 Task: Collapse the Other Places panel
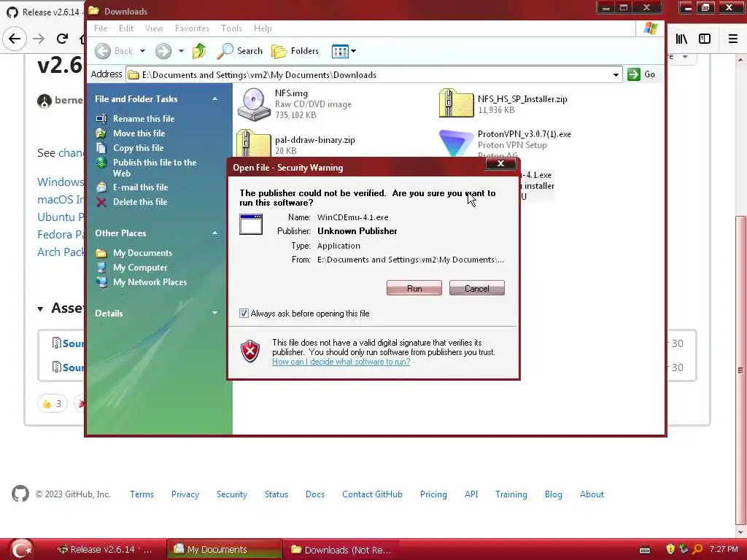(215, 233)
